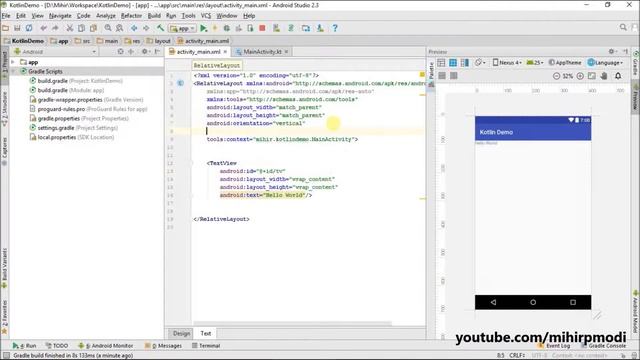This screenshot has width=640, height=360.
Task: Open the Android Monitor tool window
Action: pos(105,346)
